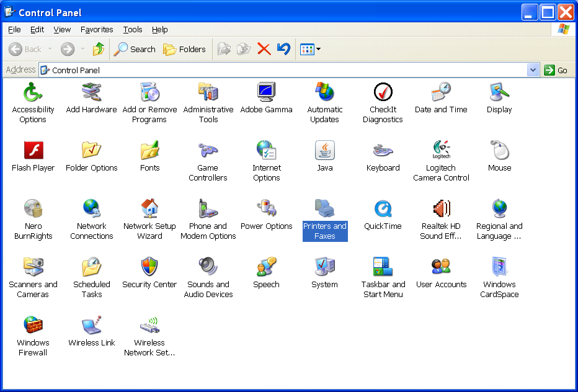This screenshot has width=578, height=392.
Task: Expand the Back button history arrow
Action: click(50, 49)
